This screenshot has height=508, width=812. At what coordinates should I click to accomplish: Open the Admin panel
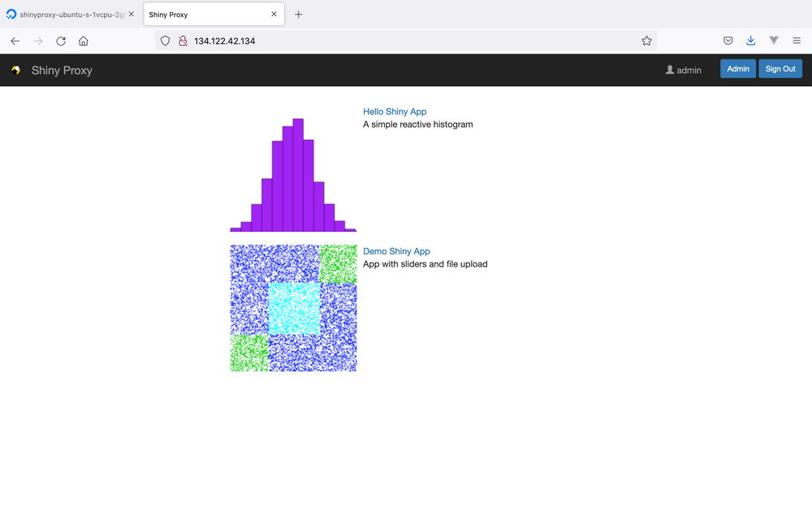pyautogui.click(x=737, y=68)
